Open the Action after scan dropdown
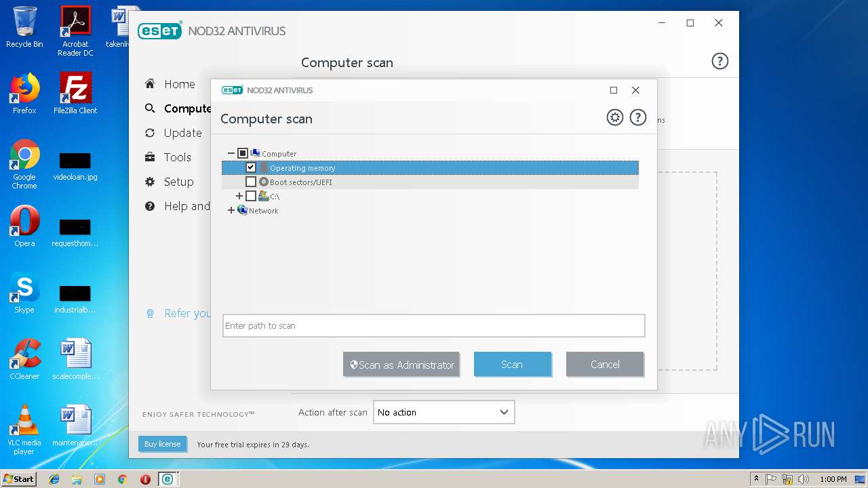Viewport: 868px width, 488px height. click(x=443, y=412)
